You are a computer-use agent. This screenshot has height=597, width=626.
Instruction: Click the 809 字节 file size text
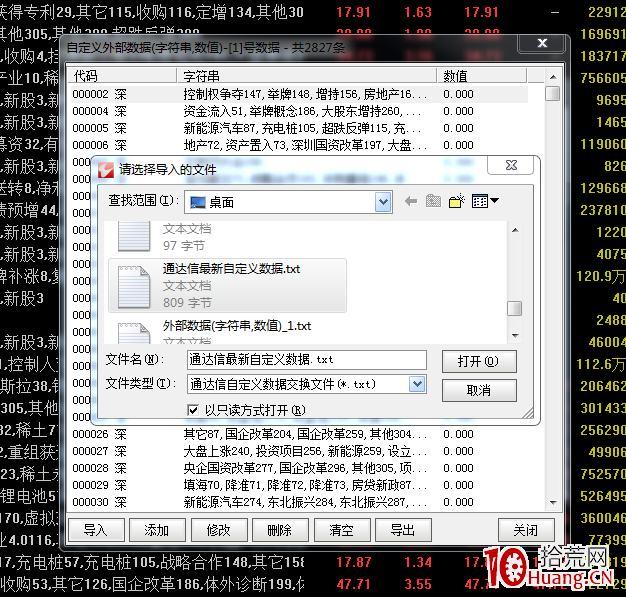point(187,303)
